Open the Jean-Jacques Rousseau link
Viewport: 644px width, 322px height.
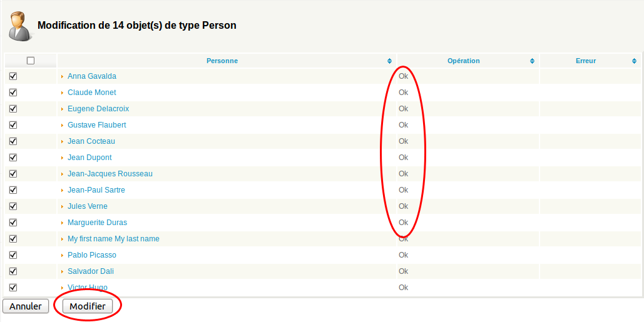[x=110, y=174]
